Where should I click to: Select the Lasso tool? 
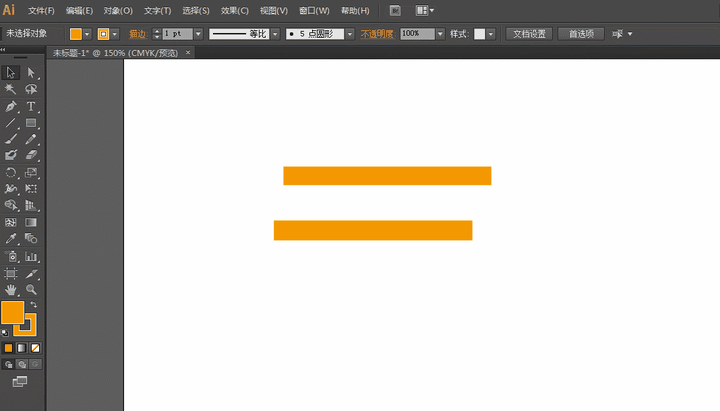(x=31, y=89)
